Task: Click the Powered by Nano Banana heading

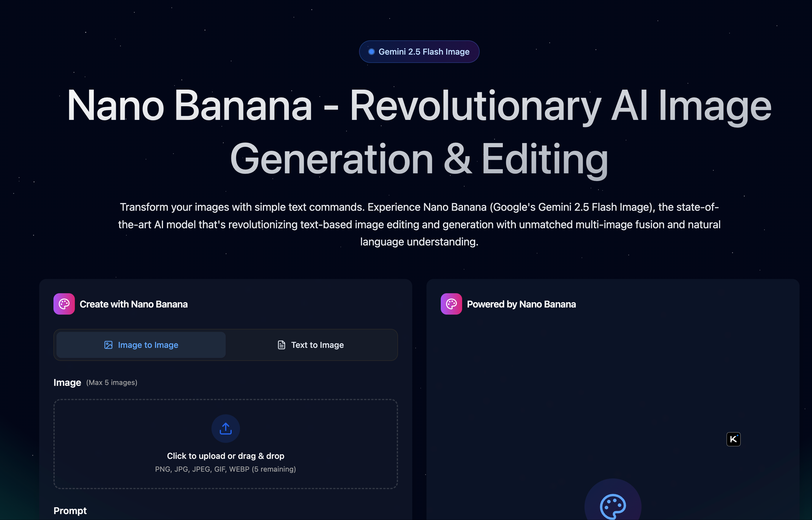Action: pos(521,304)
